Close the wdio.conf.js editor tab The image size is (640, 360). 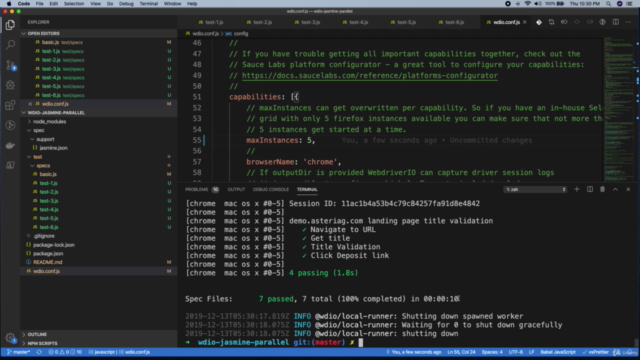click(525, 22)
